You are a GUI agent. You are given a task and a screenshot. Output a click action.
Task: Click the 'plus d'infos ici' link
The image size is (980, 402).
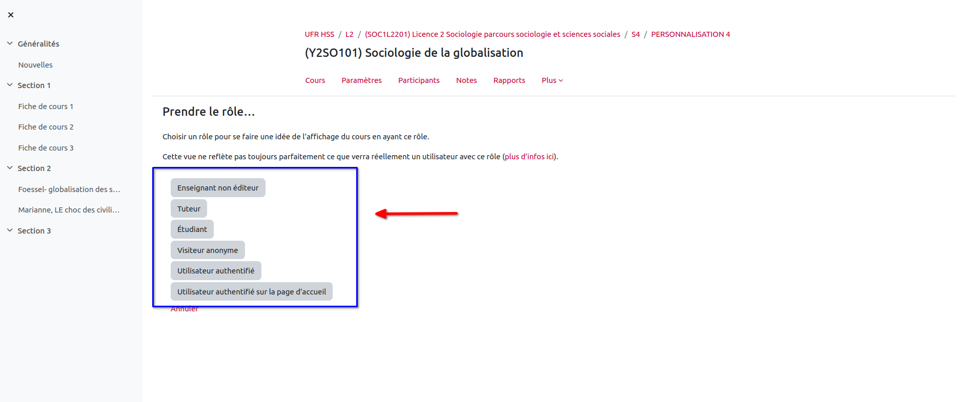[529, 157]
